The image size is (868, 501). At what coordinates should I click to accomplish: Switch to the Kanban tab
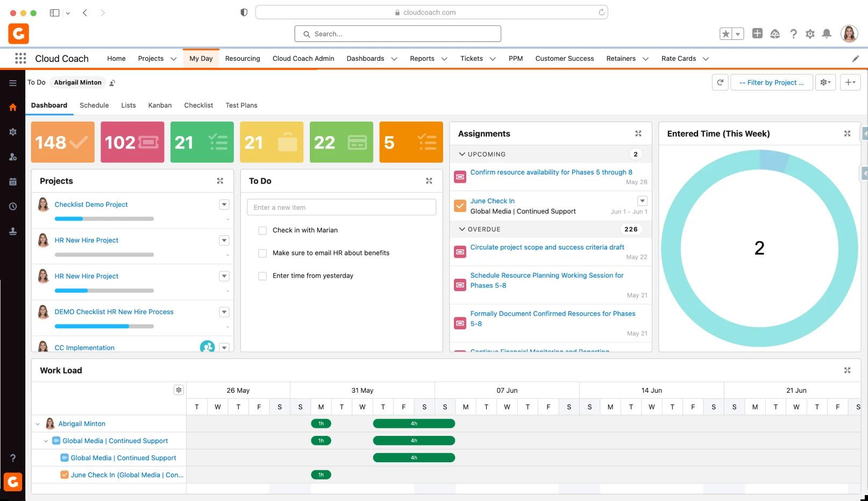click(x=160, y=105)
